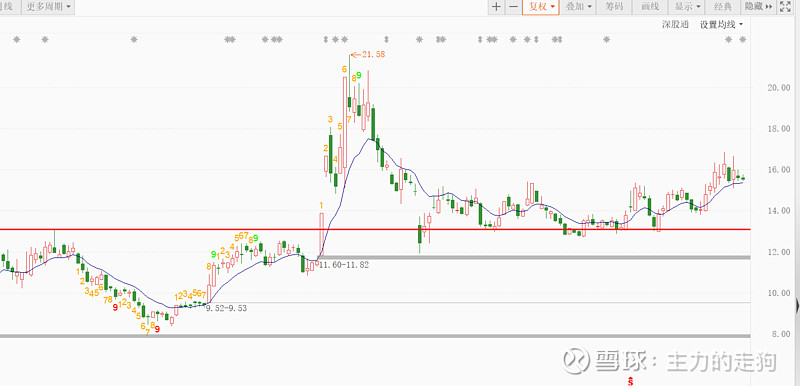Screen dimensions: 800x386
Task: Open the 复权 adjustment dropdown
Action: pyautogui.click(x=541, y=7)
